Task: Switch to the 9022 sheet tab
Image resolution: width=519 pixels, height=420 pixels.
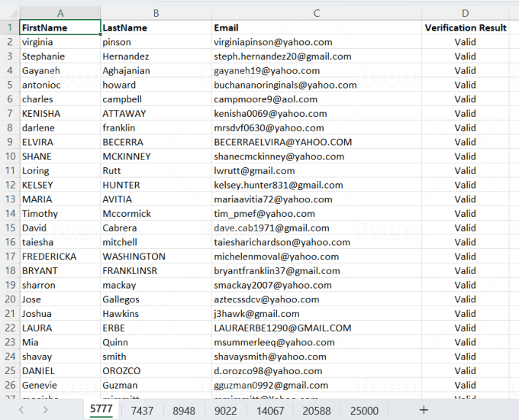Action: 225,411
